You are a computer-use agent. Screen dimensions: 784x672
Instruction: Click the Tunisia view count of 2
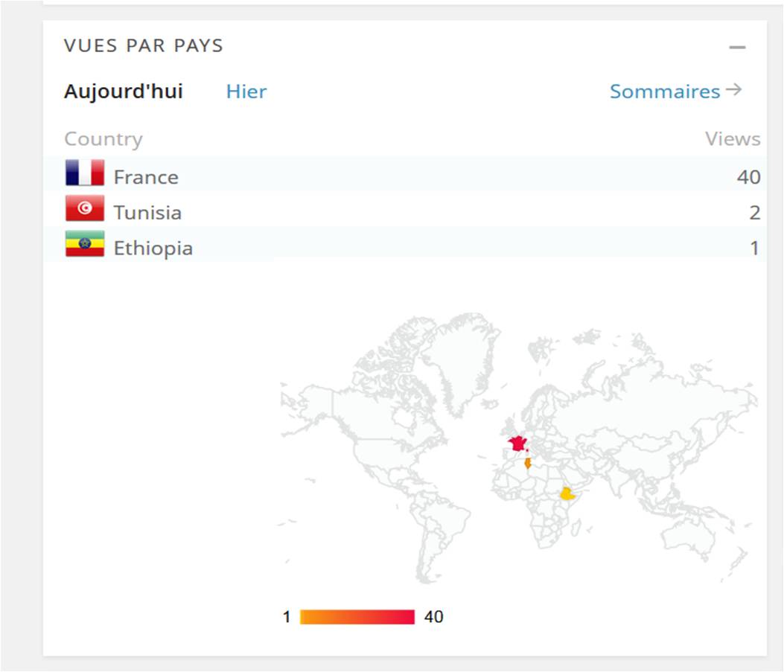point(754,213)
